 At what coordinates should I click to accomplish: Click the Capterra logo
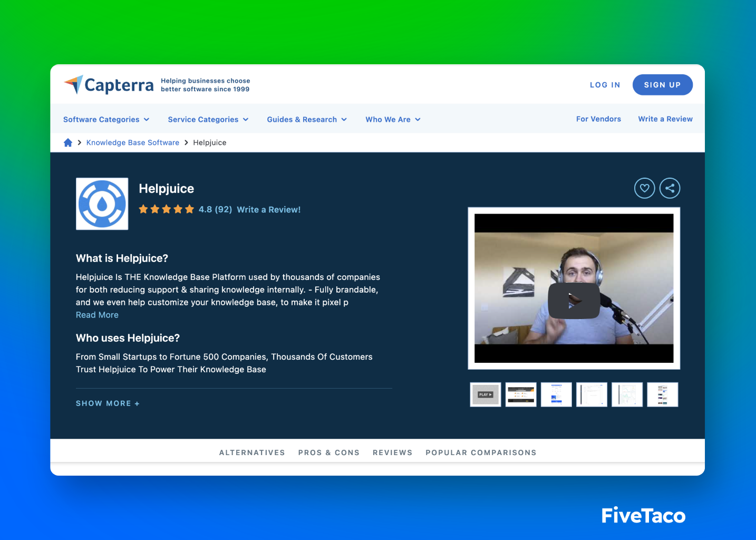click(x=109, y=84)
